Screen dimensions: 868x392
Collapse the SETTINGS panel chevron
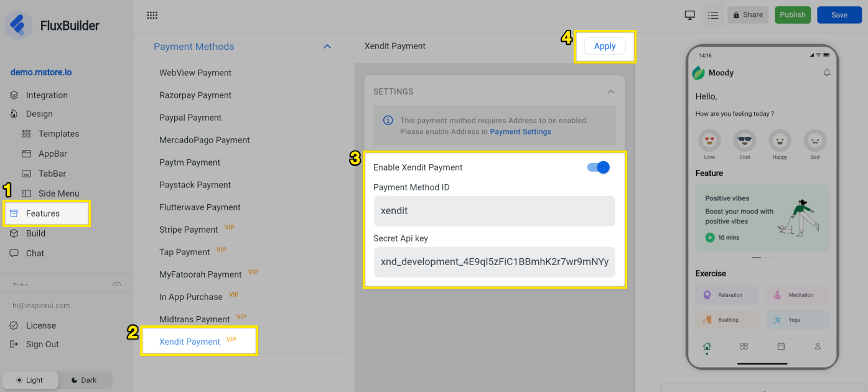[x=611, y=91]
